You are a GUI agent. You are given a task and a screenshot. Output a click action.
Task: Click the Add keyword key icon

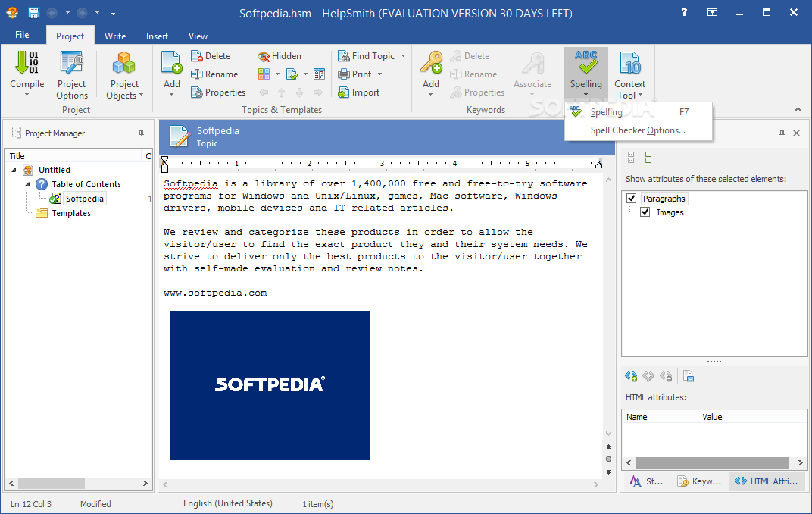pyautogui.click(x=431, y=63)
